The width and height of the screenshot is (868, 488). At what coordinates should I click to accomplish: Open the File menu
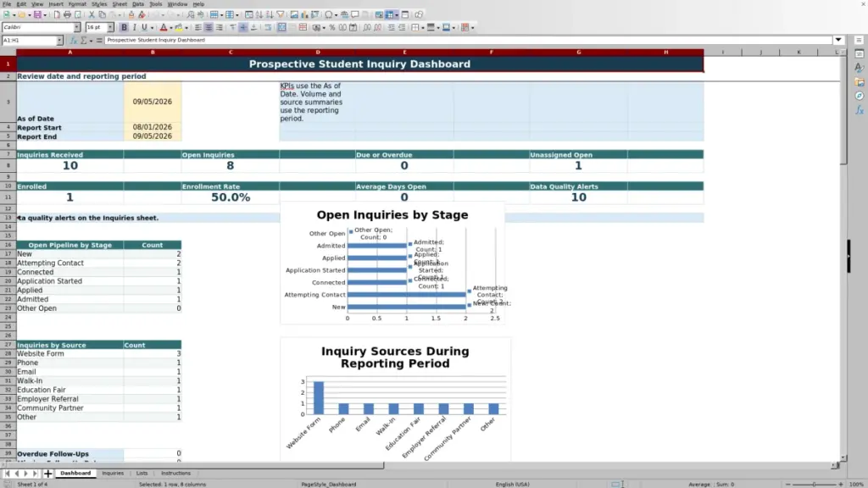(7, 4)
